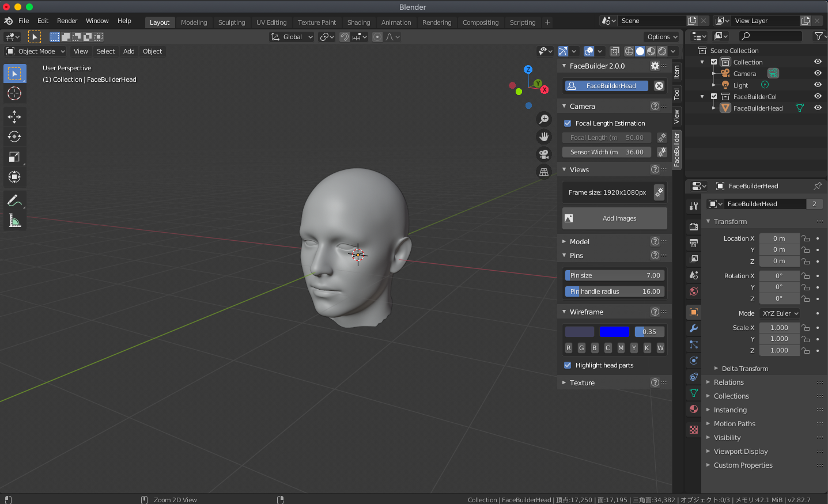Screen dimensions: 828x504
Task: Click the blue wireframe color swatch
Action: coord(614,332)
